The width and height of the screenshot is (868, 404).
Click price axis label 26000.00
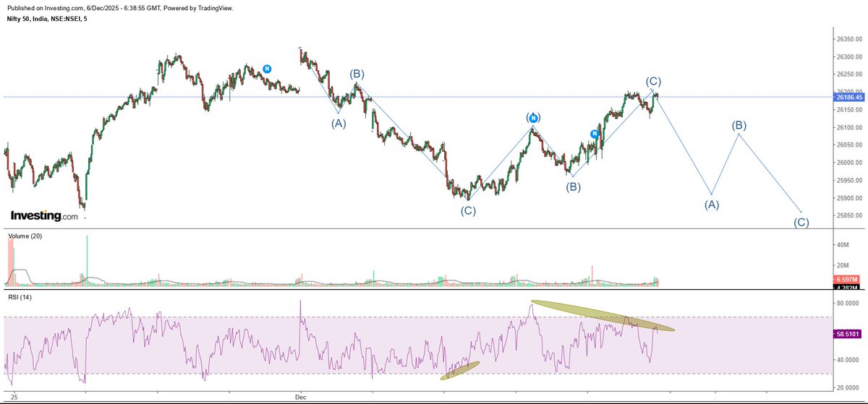pyautogui.click(x=848, y=163)
